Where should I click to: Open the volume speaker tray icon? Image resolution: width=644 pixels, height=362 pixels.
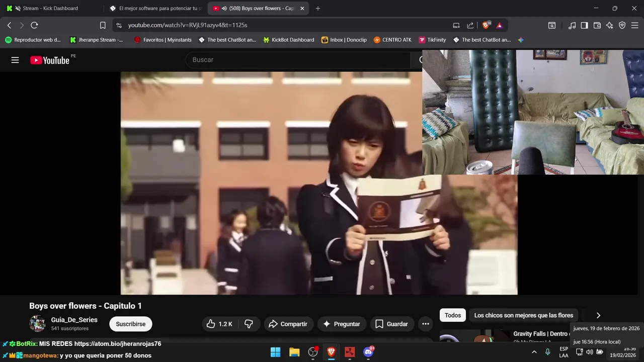(x=589, y=352)
